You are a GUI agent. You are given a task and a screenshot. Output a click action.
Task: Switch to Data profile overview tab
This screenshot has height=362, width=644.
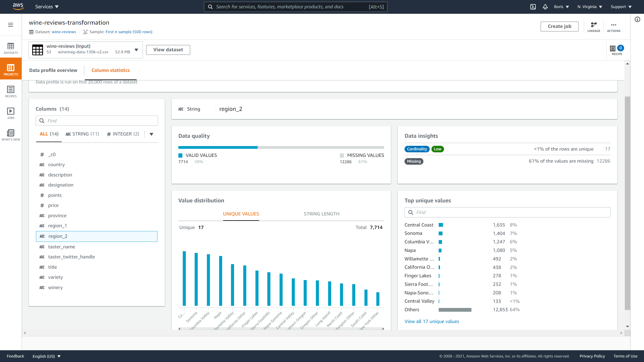[x=53, y=70]
